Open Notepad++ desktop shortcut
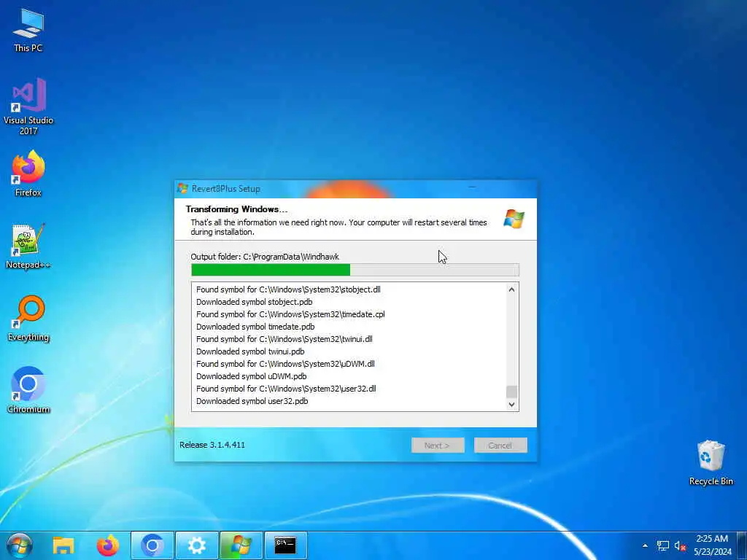The image size is (747, 560). coord(28,246)
